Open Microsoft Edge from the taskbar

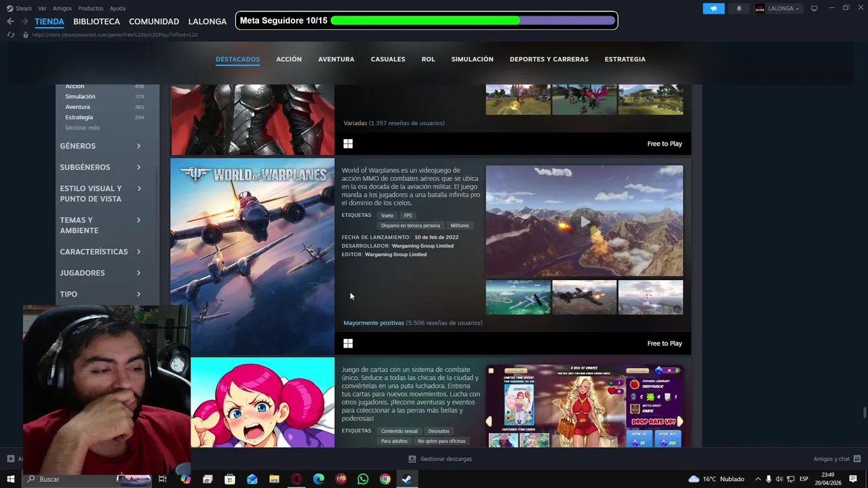coord(319,479)
